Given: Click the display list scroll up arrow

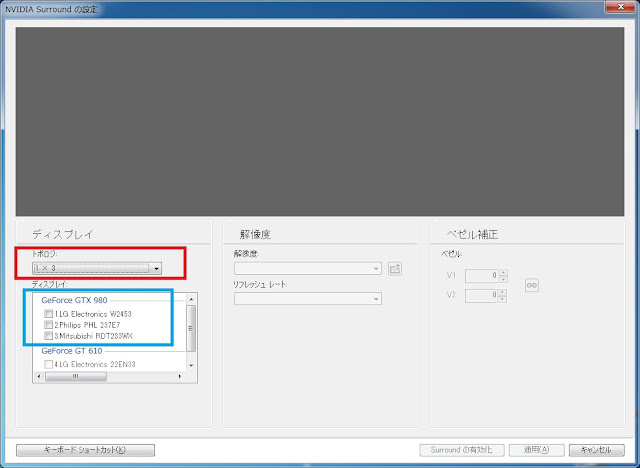Looking at the screenshot, I should tap(191, 299).
